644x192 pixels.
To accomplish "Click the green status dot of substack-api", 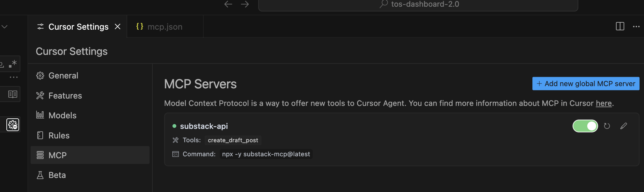I will tap(174, 126).
